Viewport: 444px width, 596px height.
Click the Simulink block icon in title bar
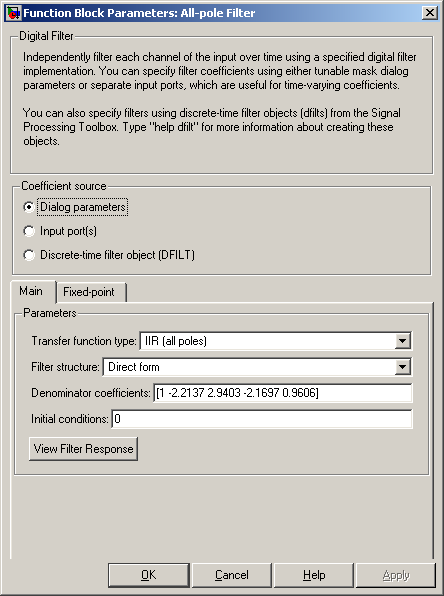click(x=13, y=13)
